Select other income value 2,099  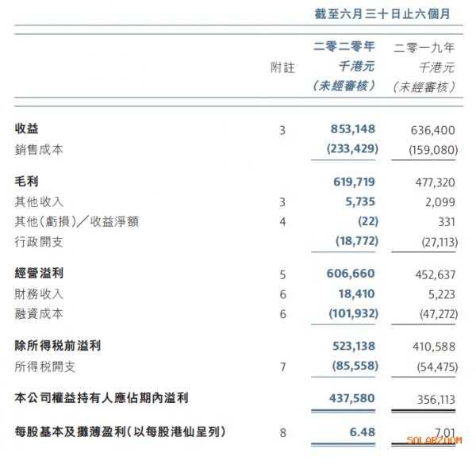pyautogui.click(x=440, y=202)
